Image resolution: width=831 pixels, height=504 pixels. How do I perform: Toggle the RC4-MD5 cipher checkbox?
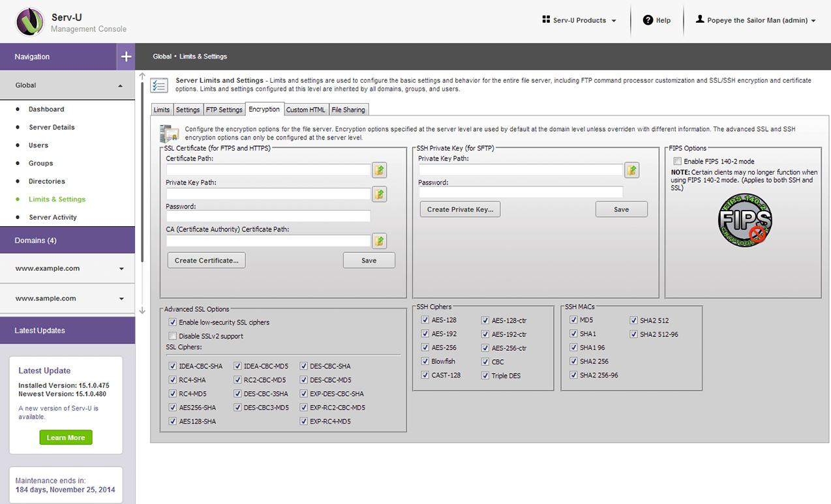tap(173, 394)
